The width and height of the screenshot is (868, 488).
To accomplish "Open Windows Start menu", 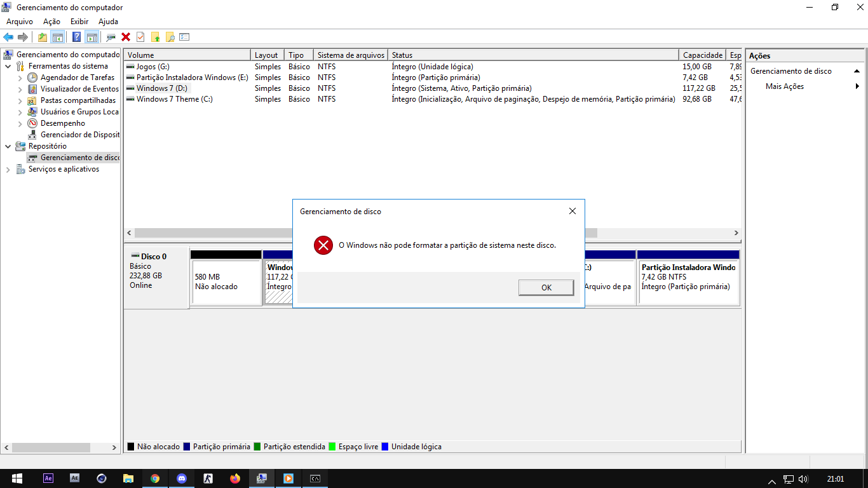I will tap(17, 478).
